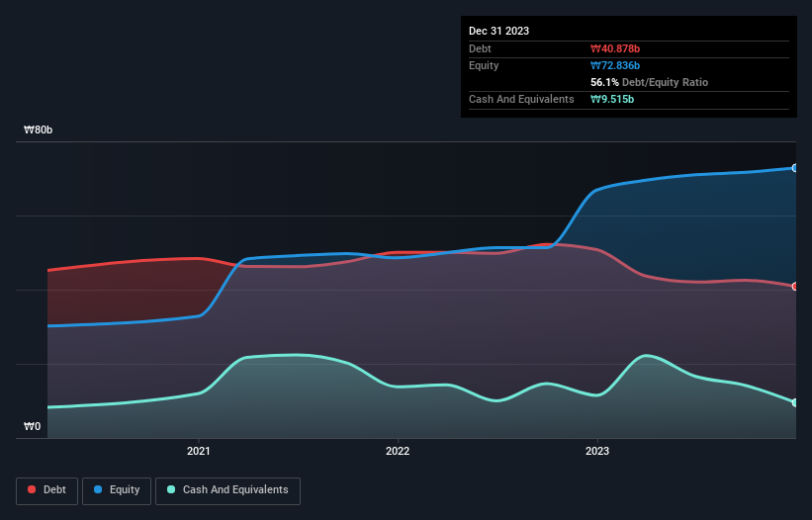
Task: Click the Equity label in tooltip
Action: click(484, 65)
